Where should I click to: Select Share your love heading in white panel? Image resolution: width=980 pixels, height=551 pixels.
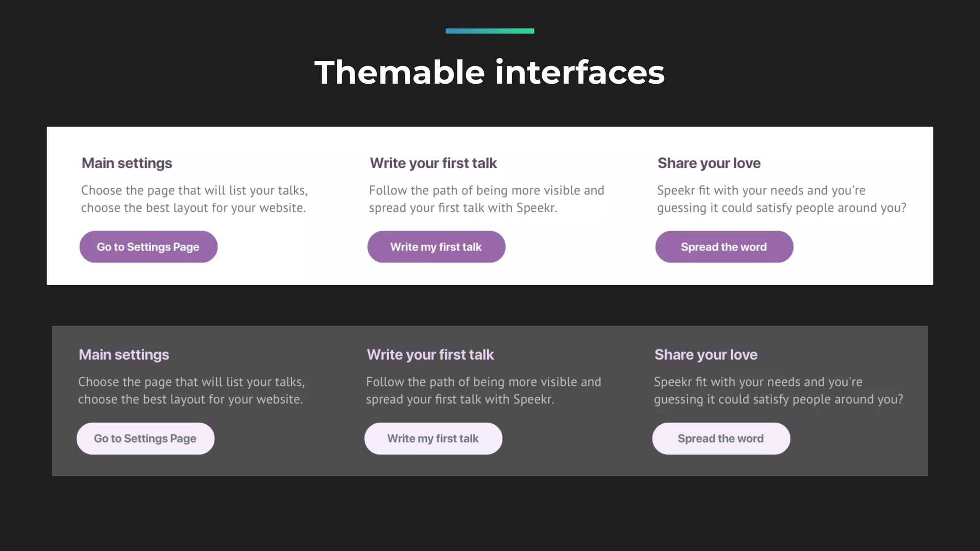[709, 163]
